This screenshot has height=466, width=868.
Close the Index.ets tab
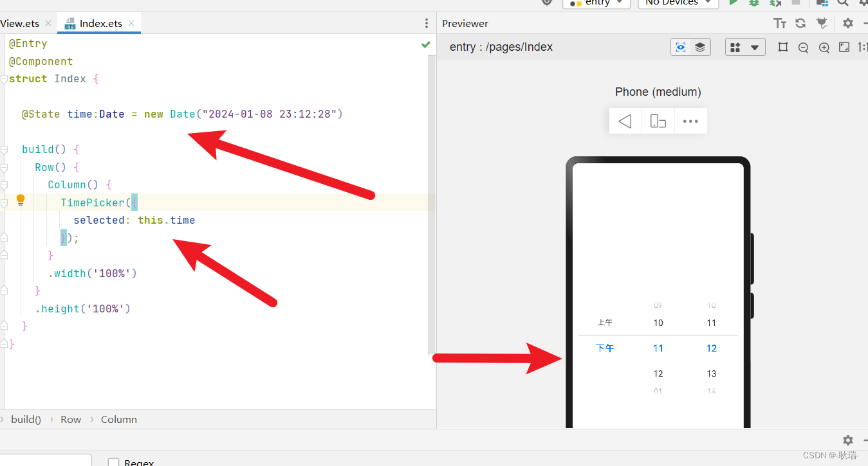point(131,23)
